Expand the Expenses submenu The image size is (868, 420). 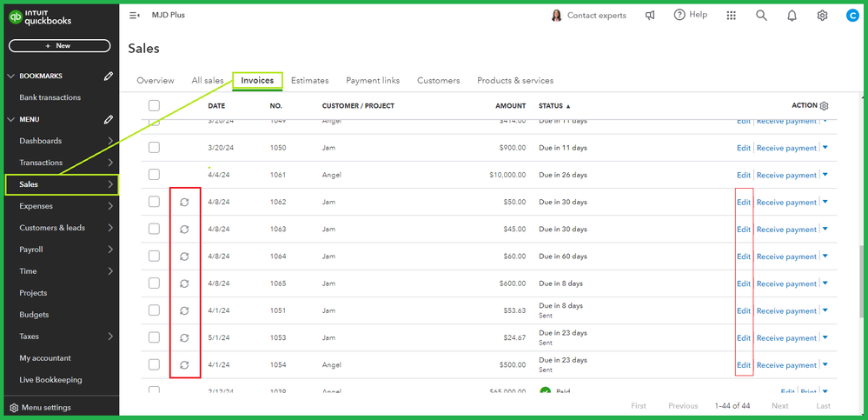point(110,206)
